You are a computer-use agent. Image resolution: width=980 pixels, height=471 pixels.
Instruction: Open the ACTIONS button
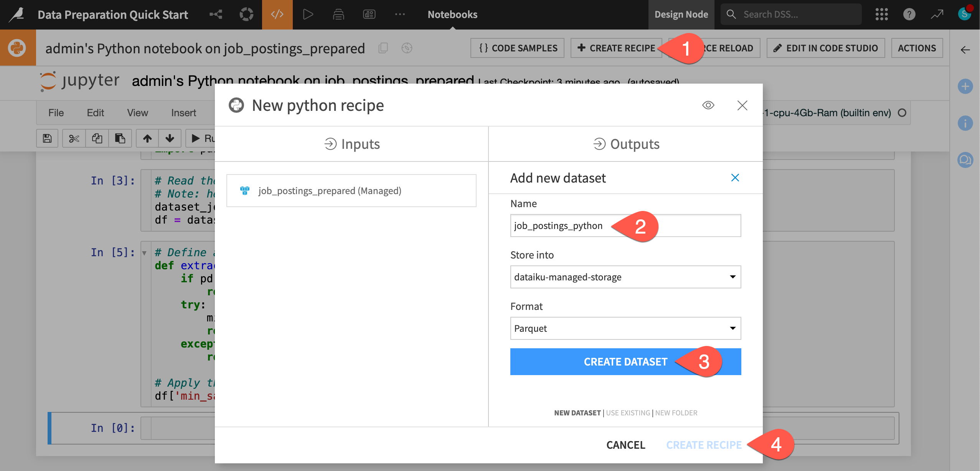coord(917,48)
